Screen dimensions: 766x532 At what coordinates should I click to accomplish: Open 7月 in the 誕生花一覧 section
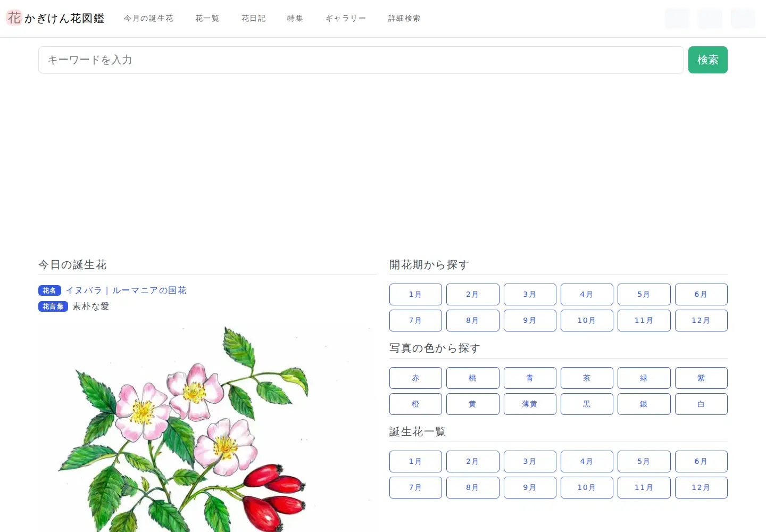point(415,487)
